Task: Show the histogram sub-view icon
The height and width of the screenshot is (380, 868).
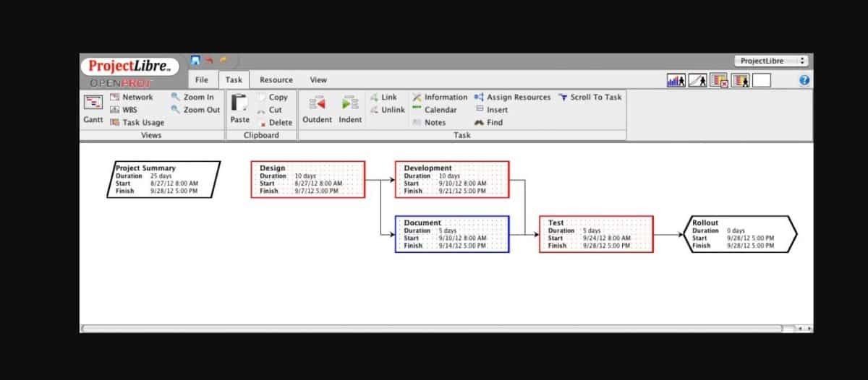Action: pyautogui.click(x=676, y=80)
